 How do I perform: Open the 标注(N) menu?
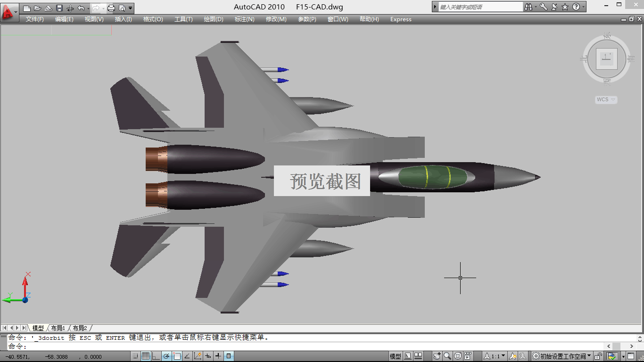pos(244,19)
